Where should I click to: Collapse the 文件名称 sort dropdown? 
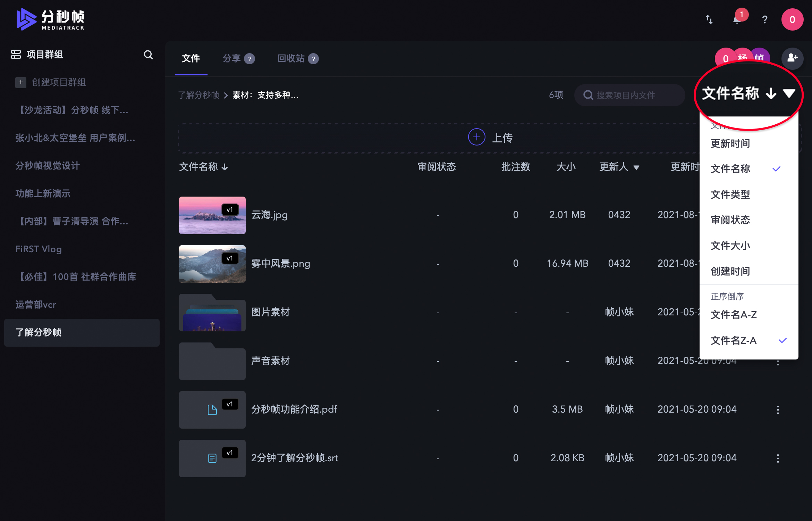[x=789, y=93]
